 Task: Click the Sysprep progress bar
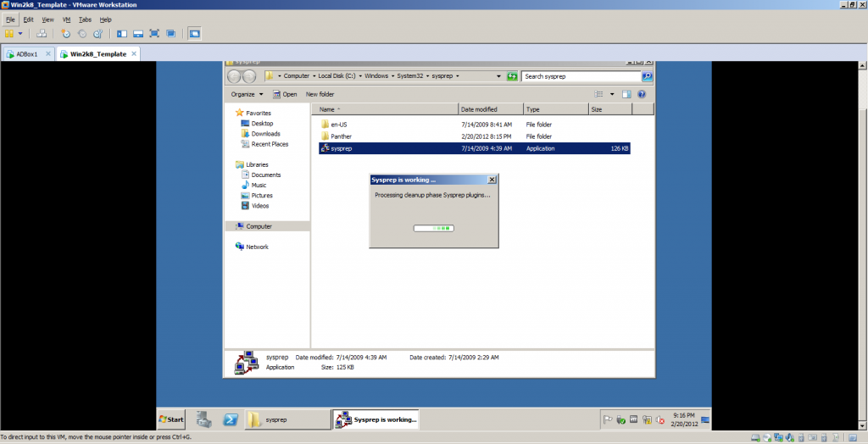433,228
